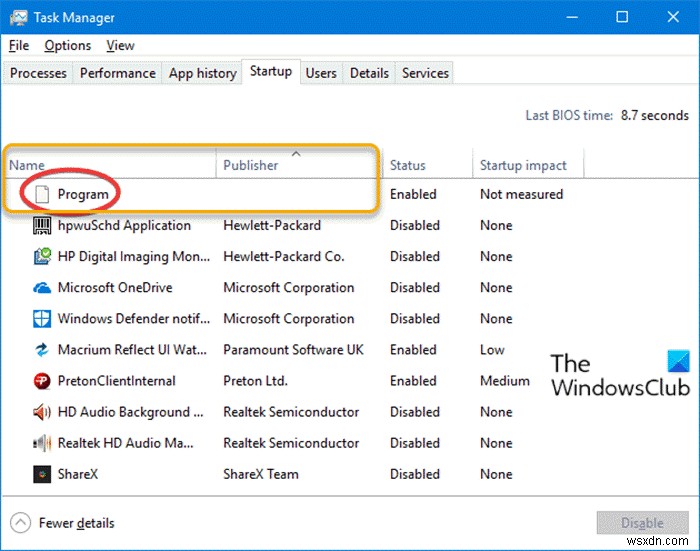Click the Not measured startup impact cell

[x=521, y=194]
